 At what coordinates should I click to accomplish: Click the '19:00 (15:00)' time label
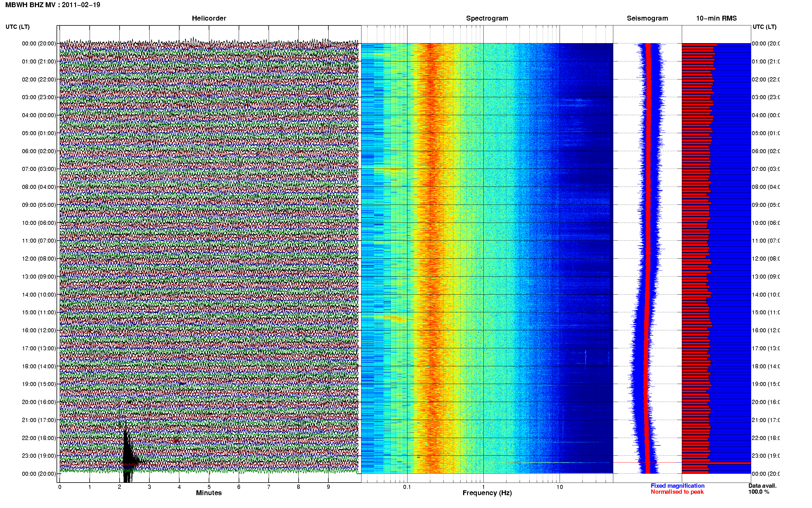tap(39, 384)
